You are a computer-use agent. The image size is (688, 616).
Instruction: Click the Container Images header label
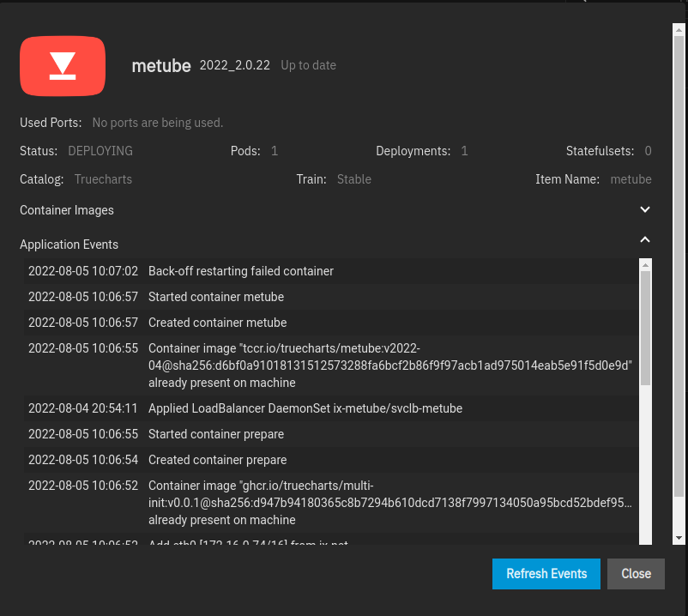(x=67, y=210)
